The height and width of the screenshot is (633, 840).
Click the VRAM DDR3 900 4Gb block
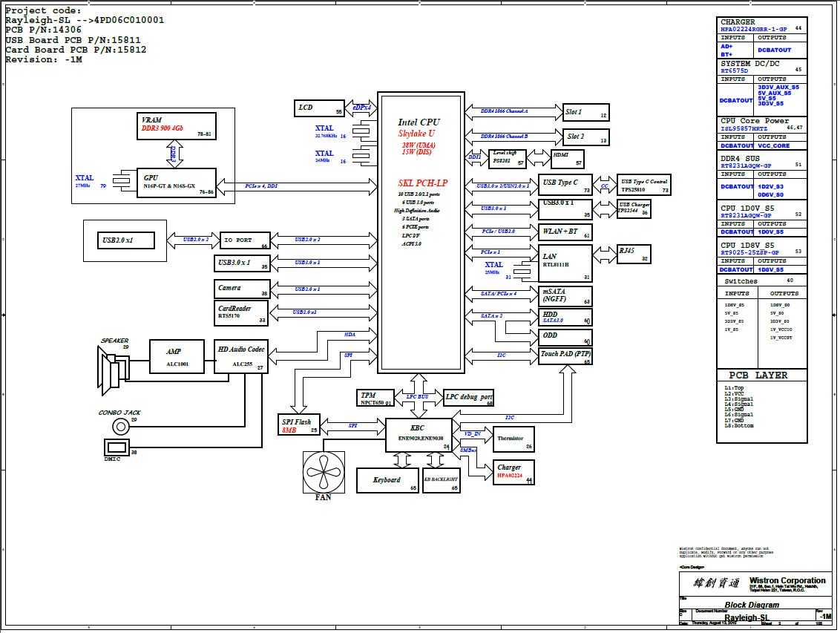[177, 126]
